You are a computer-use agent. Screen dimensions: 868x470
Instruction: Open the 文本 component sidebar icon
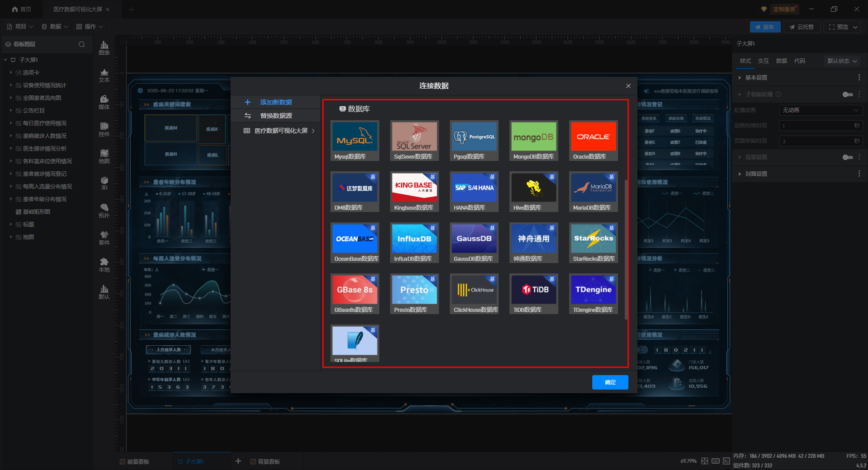(104, 75)
